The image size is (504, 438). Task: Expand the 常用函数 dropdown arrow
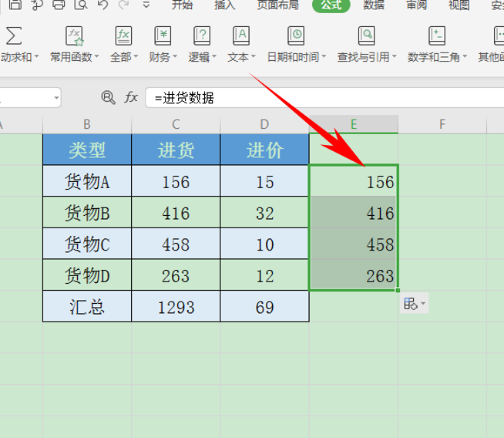[x=96, y=56]
